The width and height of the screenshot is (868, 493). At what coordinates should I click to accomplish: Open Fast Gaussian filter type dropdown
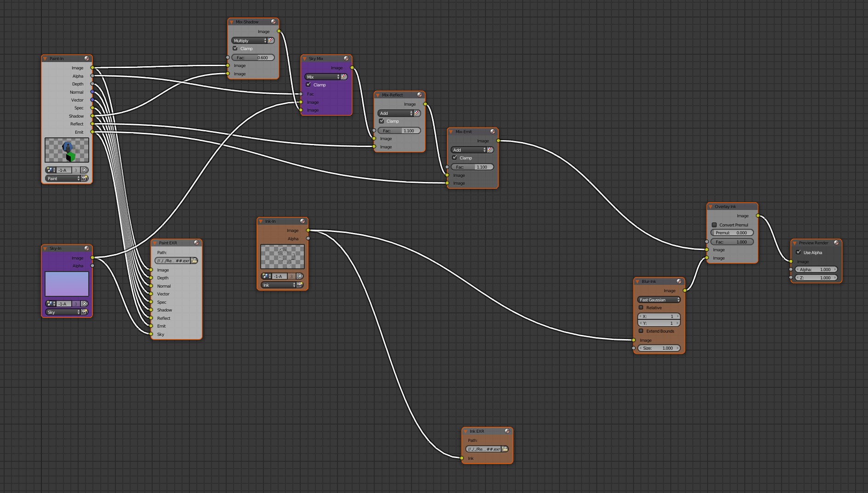(x=658, y=300)
